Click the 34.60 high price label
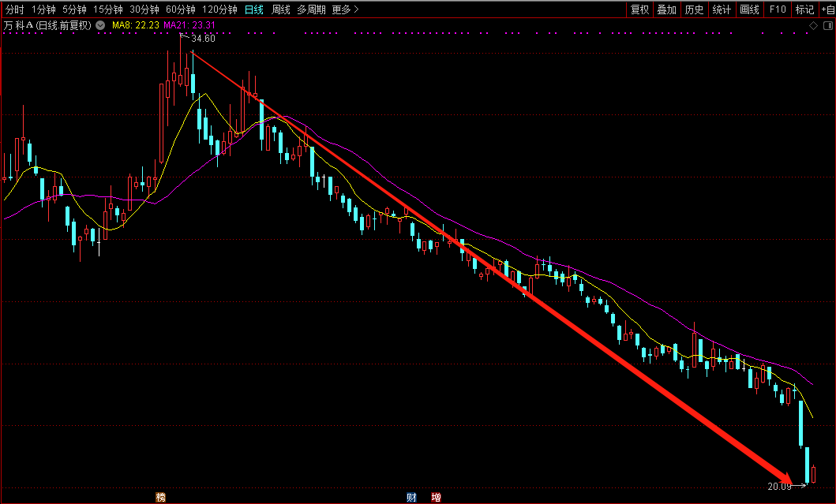 pyautogui.click(x=203, y=39)
